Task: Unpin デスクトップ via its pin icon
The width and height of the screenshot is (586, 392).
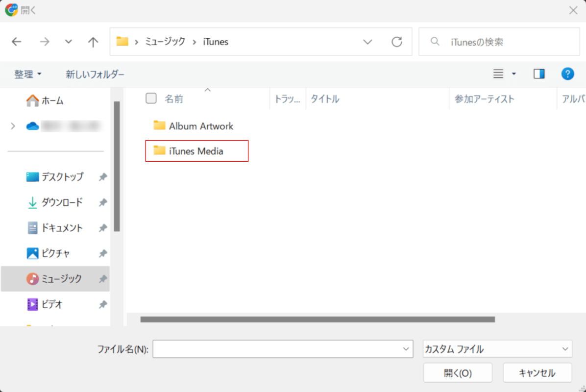Action: (103, 177)
